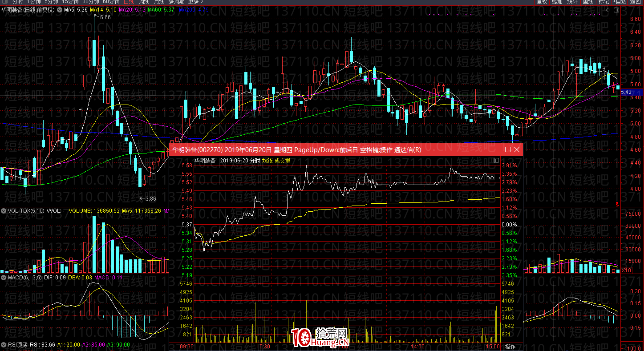Click the 叠加 overlay button
644x351 pixels.
(x=557, y=2)
